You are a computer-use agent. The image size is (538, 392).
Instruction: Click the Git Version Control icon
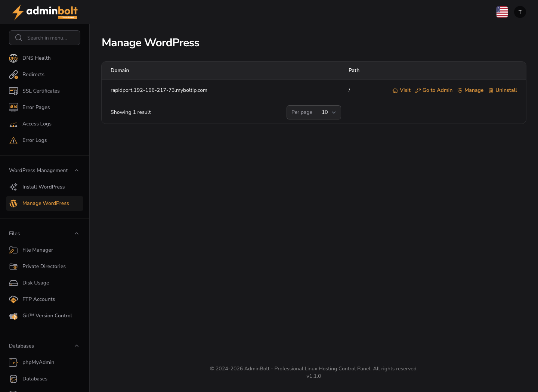pos(13,315)
